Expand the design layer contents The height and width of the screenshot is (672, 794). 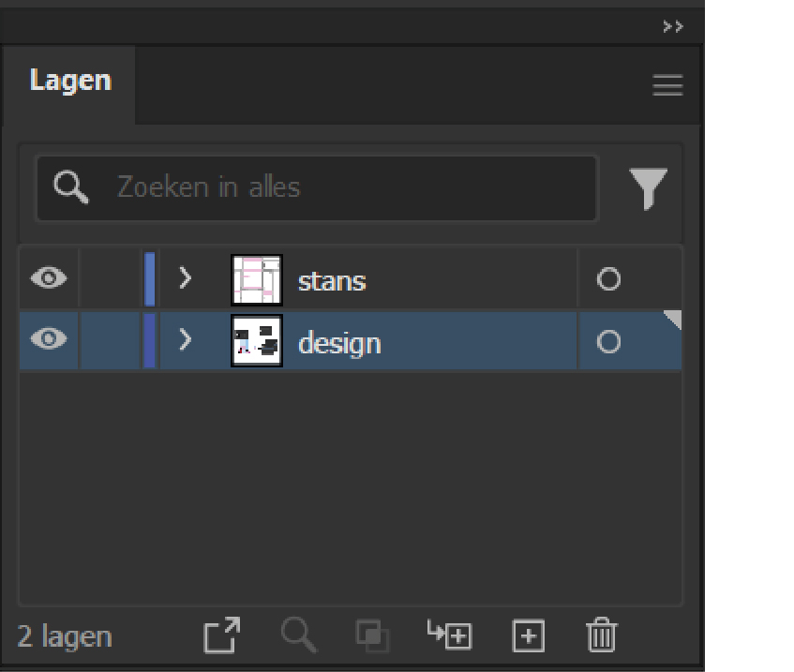(186, 339)
